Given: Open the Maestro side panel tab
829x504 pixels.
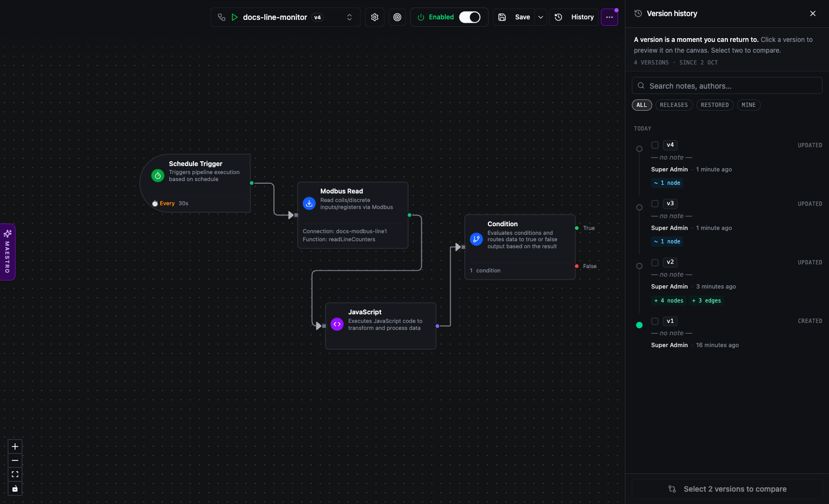Looking at the screenshot, I should coord(8,251).
